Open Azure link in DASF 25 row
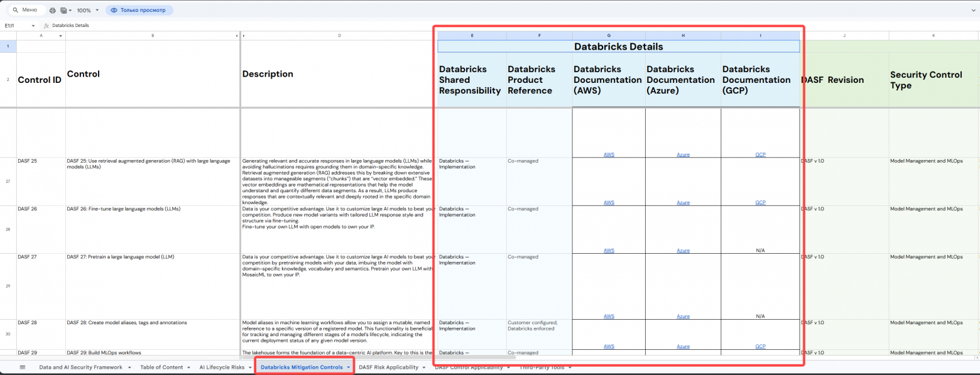This screenshot has width=980, height=375. (683, 202)
